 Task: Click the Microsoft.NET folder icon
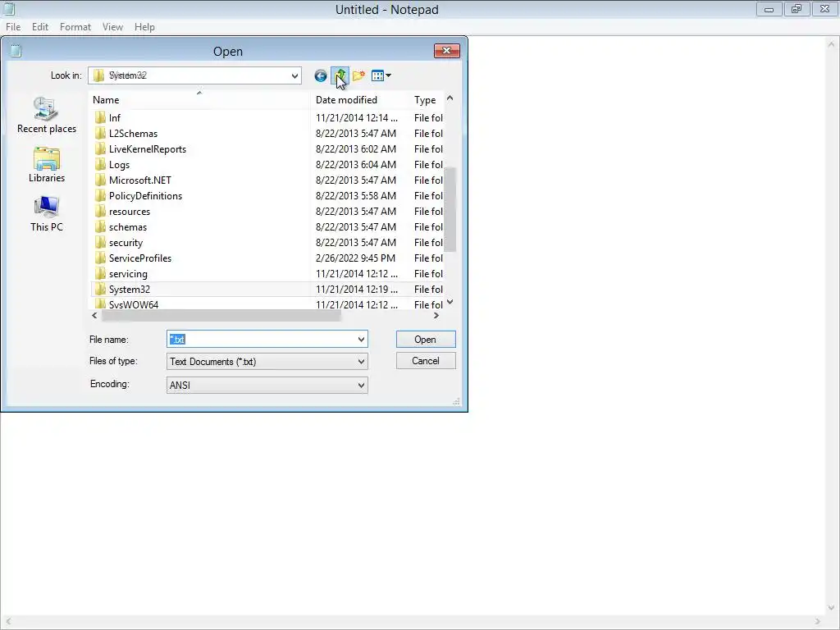click(x=100, y=180)
